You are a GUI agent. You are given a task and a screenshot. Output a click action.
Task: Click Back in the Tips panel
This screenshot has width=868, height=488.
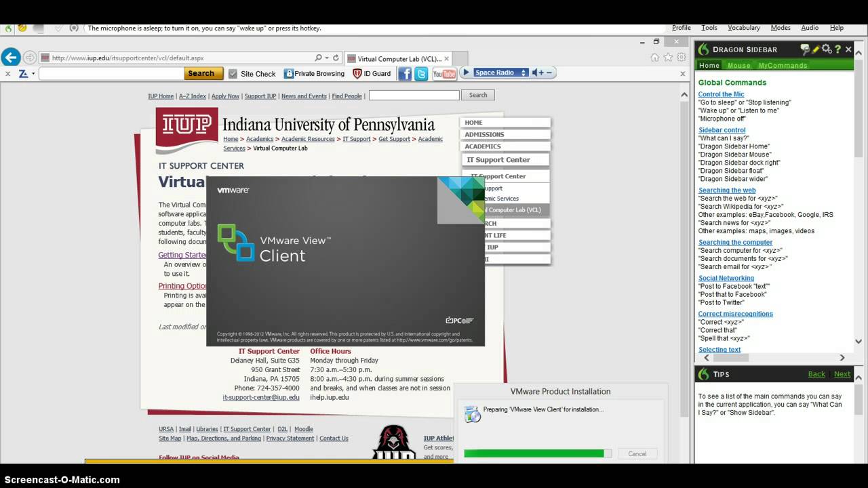pos(816,374)
